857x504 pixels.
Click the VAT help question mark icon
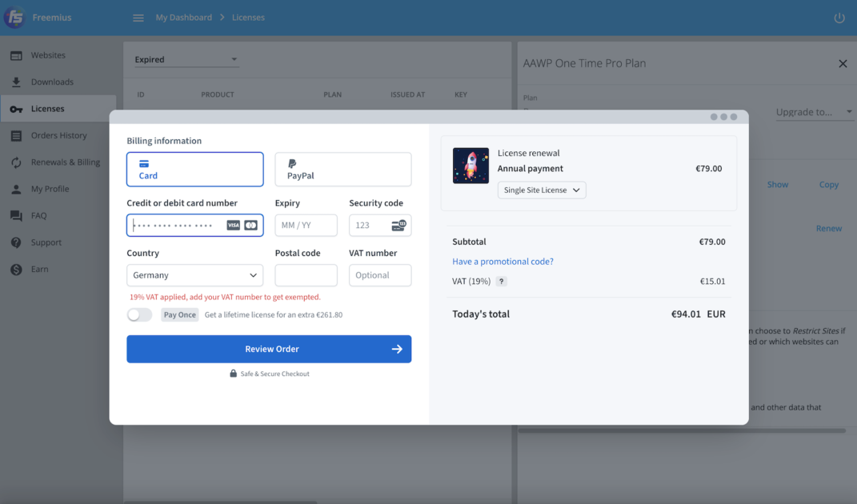[x=501, y=282]
